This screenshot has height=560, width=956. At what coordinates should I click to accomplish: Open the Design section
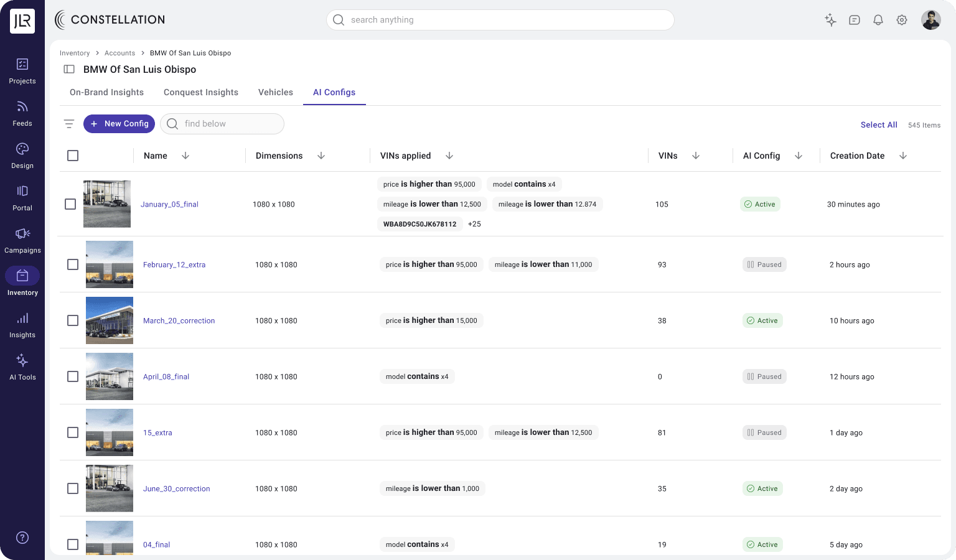tap(22, 156)
